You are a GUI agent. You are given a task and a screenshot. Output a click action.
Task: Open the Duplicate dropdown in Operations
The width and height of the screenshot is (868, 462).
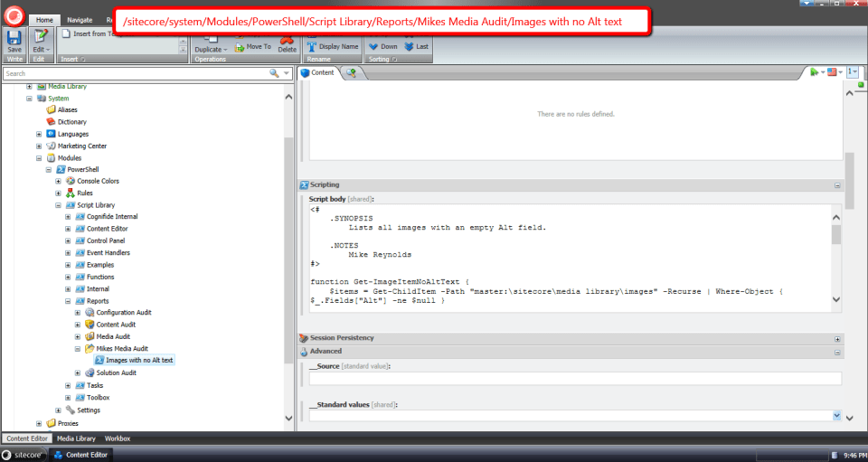pyautogui.click(x=211, y=42)
